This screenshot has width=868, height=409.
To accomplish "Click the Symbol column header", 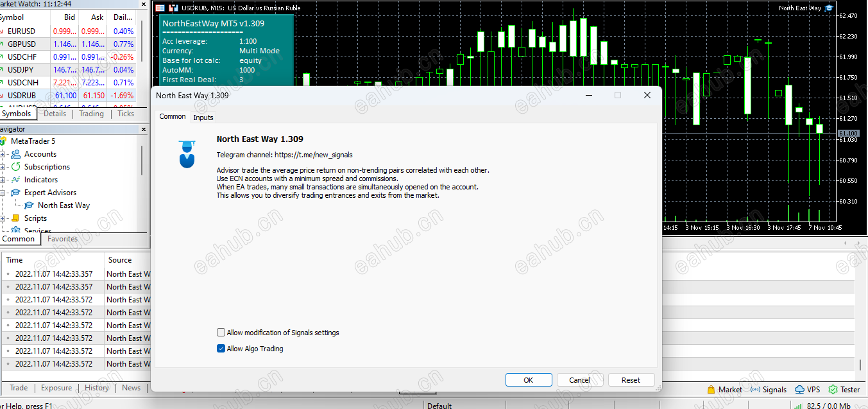I will point(24,17).
